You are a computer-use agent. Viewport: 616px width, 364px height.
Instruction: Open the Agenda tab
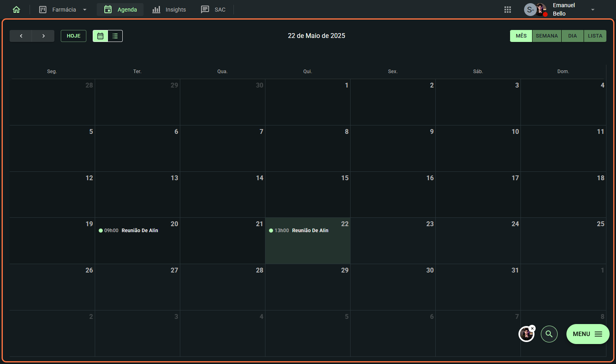120,10
